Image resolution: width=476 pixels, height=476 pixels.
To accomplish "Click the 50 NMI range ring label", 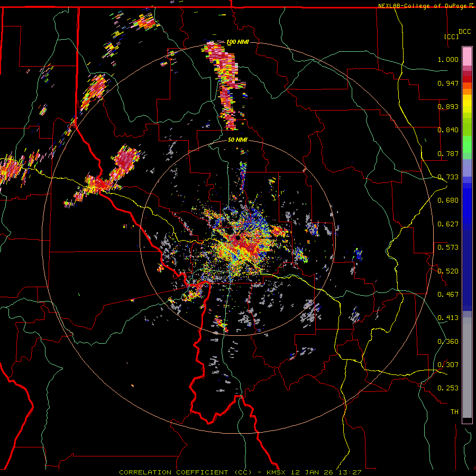I will [x=237, y=140].
